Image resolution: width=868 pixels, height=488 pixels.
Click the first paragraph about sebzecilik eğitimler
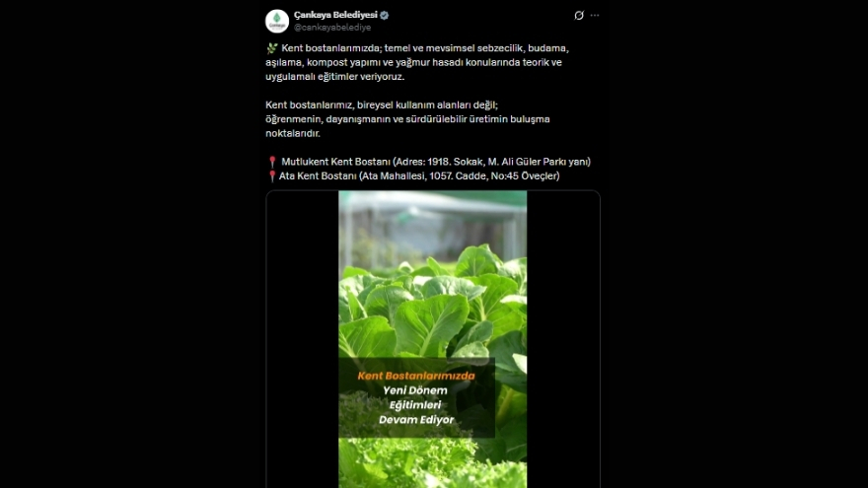tap(417, 62)
